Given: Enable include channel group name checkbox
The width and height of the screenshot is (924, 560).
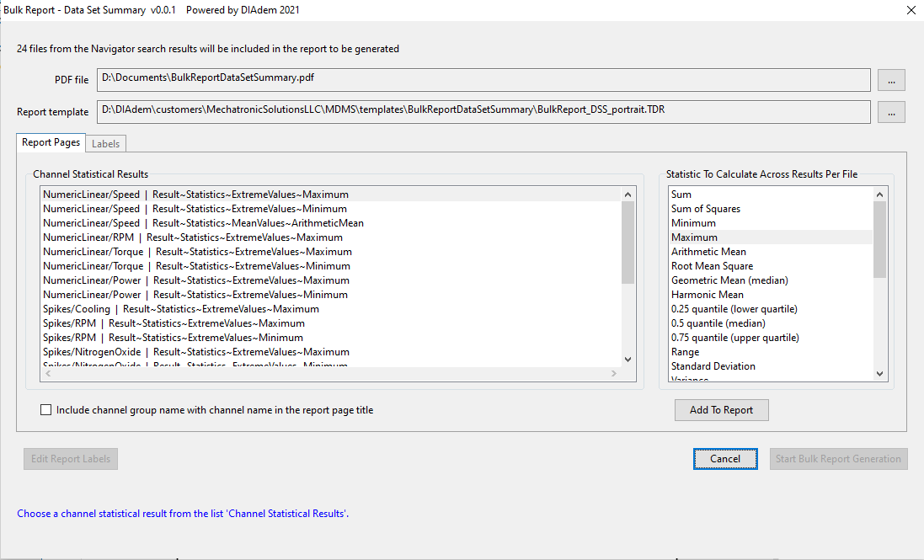Looking at the screenshot, I should click(46, 410).
